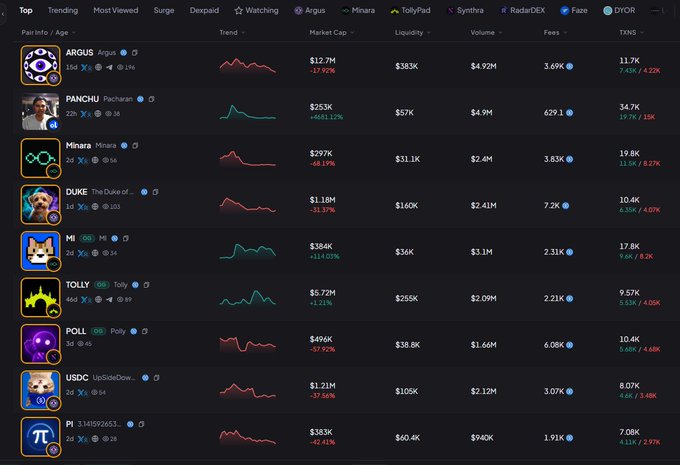Filter by the Faze tab
680x465 pixels.
[574, 10]
